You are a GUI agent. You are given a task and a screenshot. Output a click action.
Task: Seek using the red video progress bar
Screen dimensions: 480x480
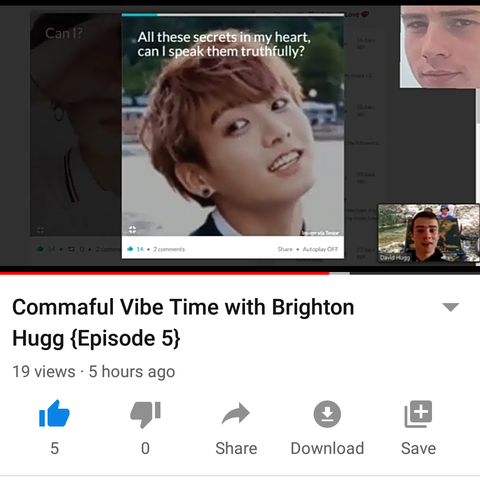coord(240,273)
